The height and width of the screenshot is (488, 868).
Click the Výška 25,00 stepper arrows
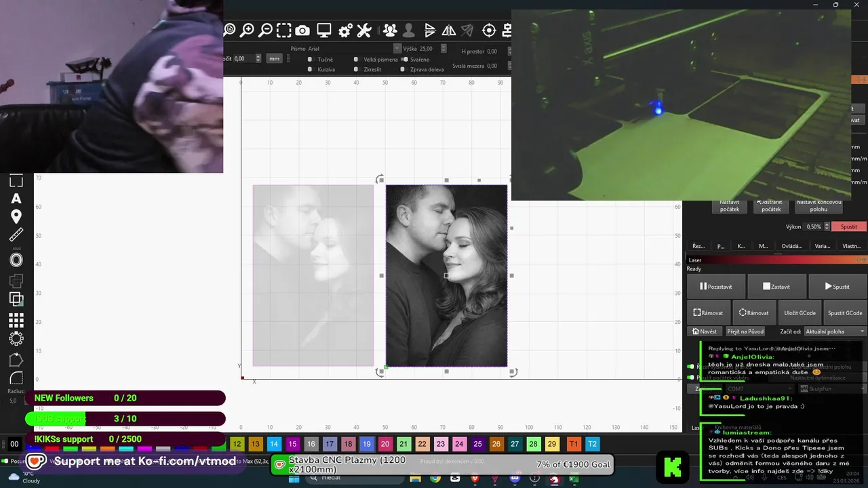coord(443,49)
